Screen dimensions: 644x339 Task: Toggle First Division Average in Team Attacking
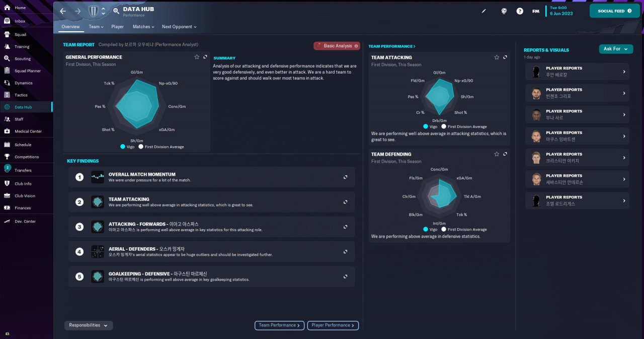[x=464, y=126]
